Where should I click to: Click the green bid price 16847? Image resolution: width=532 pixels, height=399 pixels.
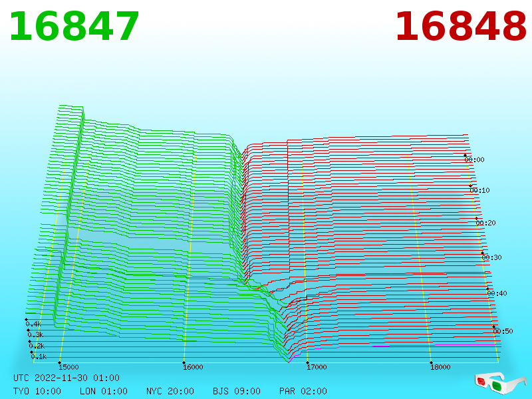click(x=74, y=27)
